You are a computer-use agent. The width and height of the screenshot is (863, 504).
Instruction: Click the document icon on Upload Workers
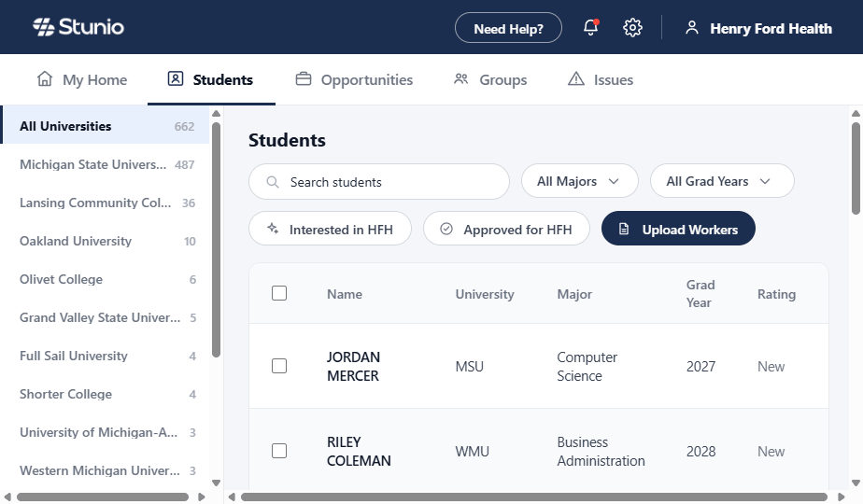coord(624,229)
